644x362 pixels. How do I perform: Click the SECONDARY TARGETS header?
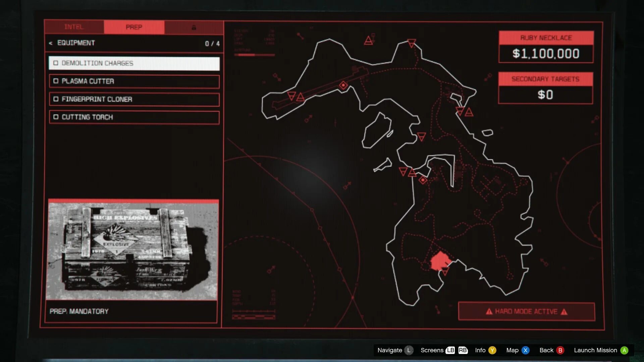(545, 79)
